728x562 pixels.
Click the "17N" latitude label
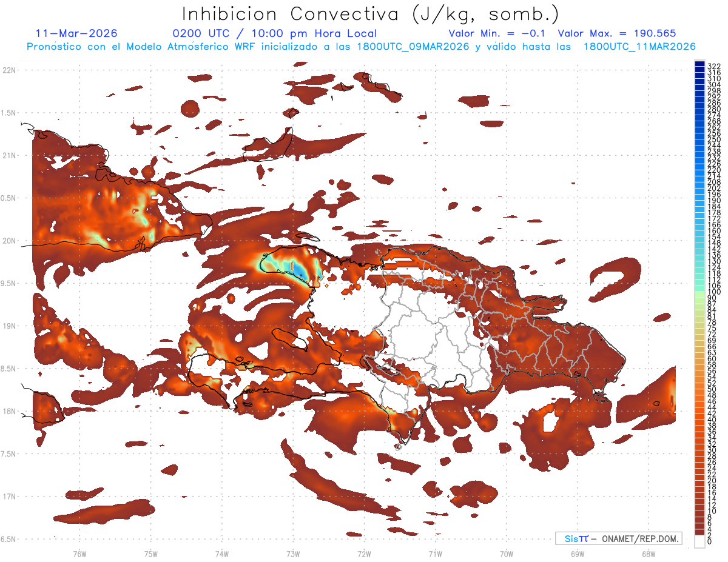10,497
